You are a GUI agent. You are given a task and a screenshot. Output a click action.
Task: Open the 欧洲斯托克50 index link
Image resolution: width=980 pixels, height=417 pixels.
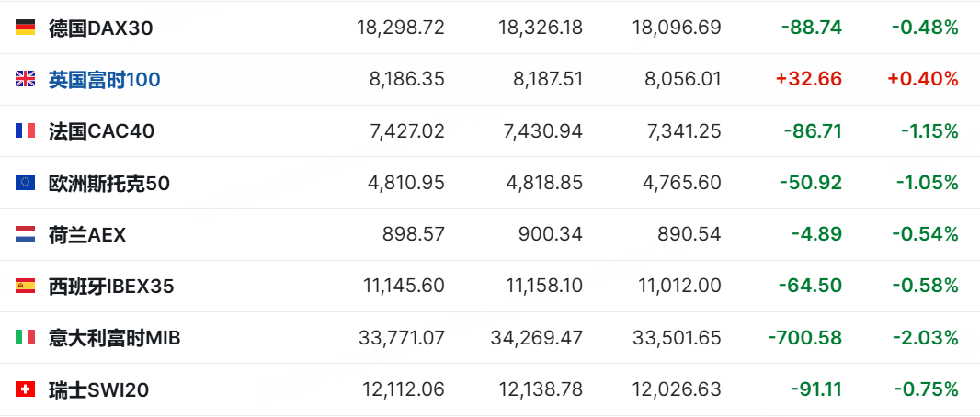click(109, 183)
